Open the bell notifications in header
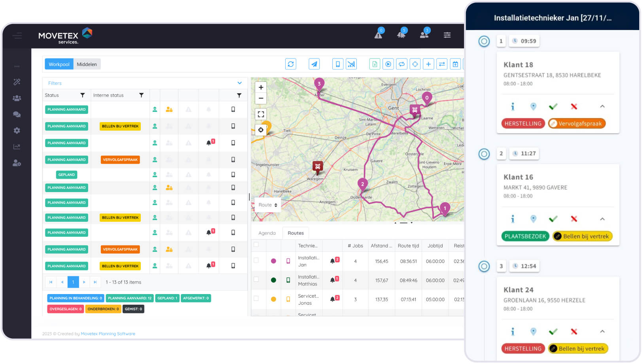This screenshot has width=642, height=364. coord(401,35)
